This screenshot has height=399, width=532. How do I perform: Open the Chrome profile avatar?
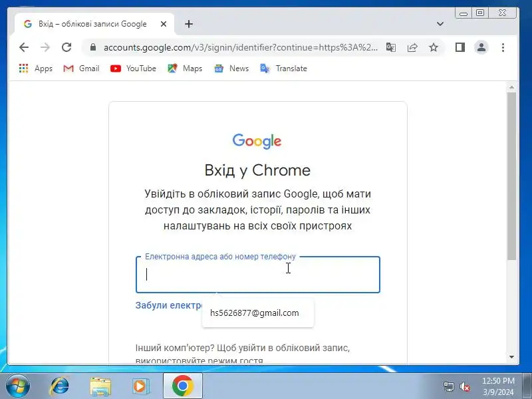[x=481, y=47]
